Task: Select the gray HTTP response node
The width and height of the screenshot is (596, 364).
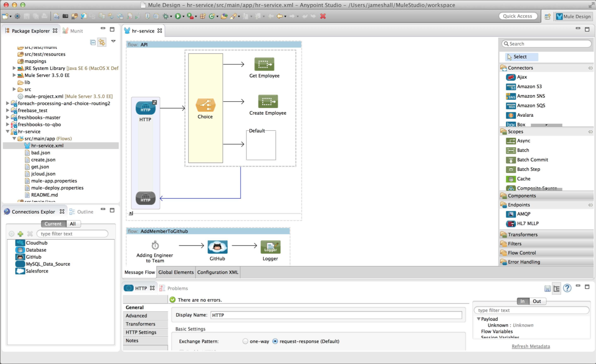Action: pyautogui.click(x=145, y=198)
